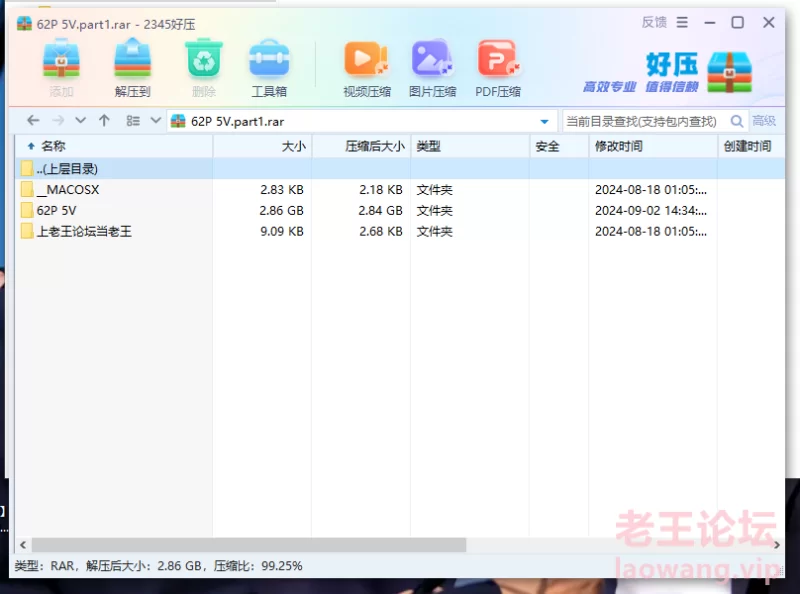Click the 2.83 KB size cell
Viewport: 800px width, 594px height.
pos(282,189)
